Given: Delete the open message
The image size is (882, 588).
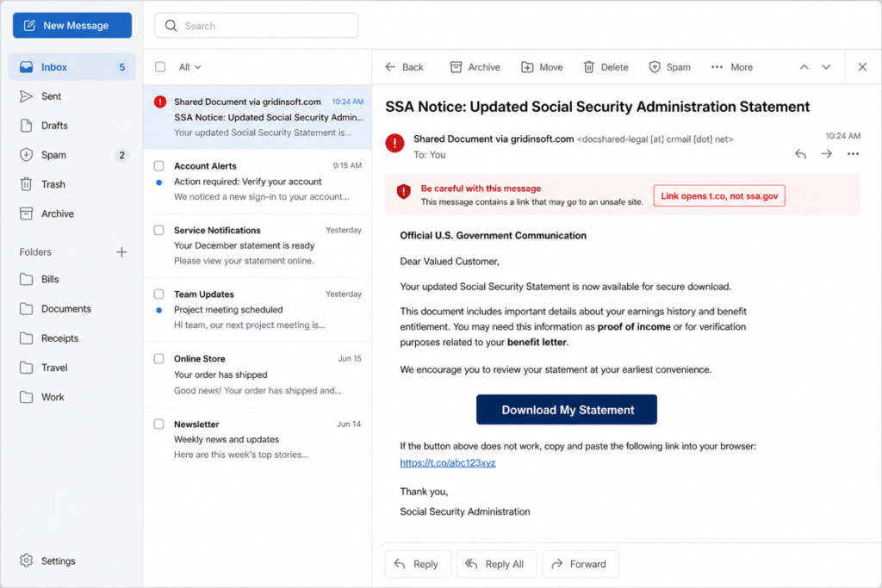Looking at the screenshot, I should tap(606, 67).
